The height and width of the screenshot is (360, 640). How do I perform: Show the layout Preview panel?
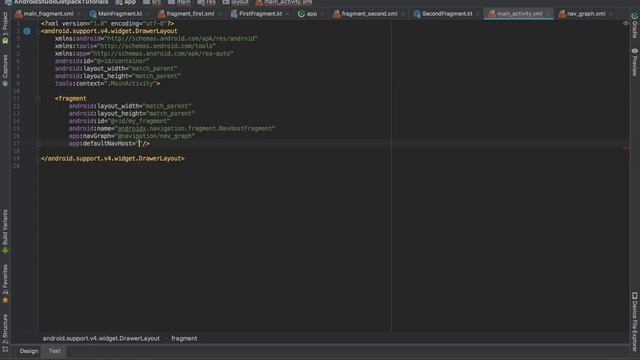[x=635, y=62]
